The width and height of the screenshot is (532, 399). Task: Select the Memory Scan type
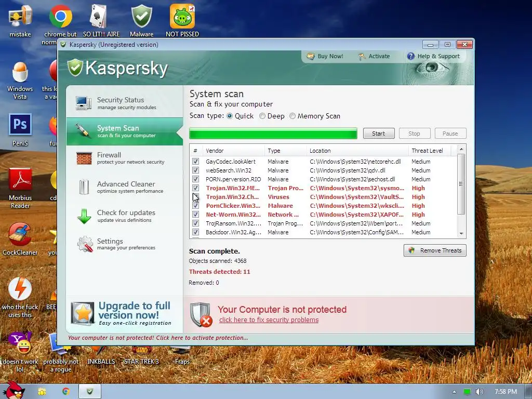click(292, 116)
